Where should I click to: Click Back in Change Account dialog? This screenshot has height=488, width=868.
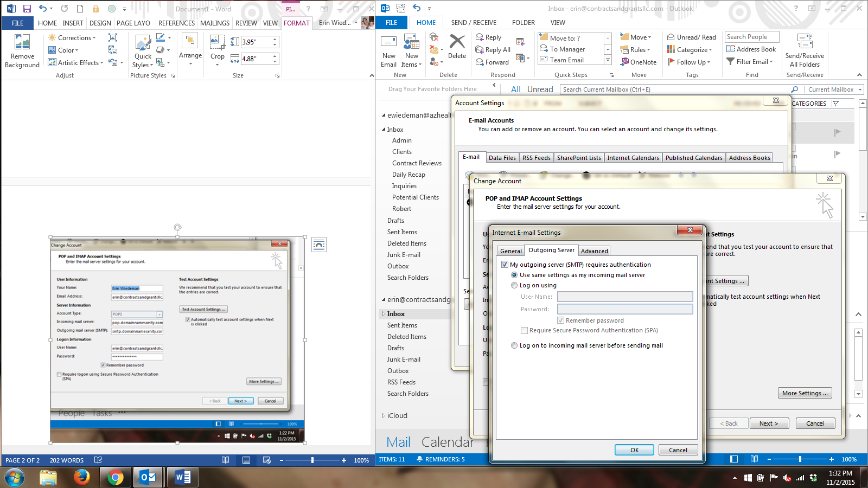click(x=729, y=423)
